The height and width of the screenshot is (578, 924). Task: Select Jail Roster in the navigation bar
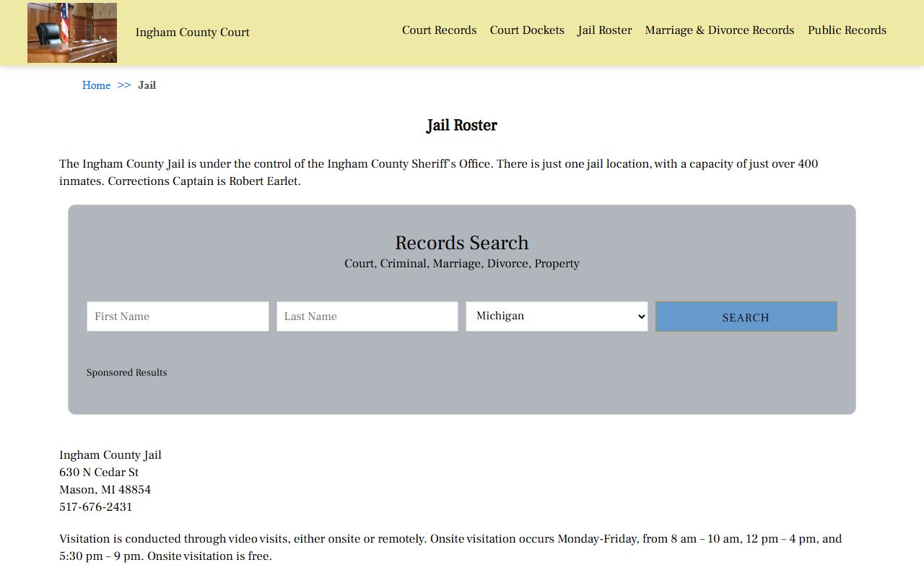click(605, 30)
